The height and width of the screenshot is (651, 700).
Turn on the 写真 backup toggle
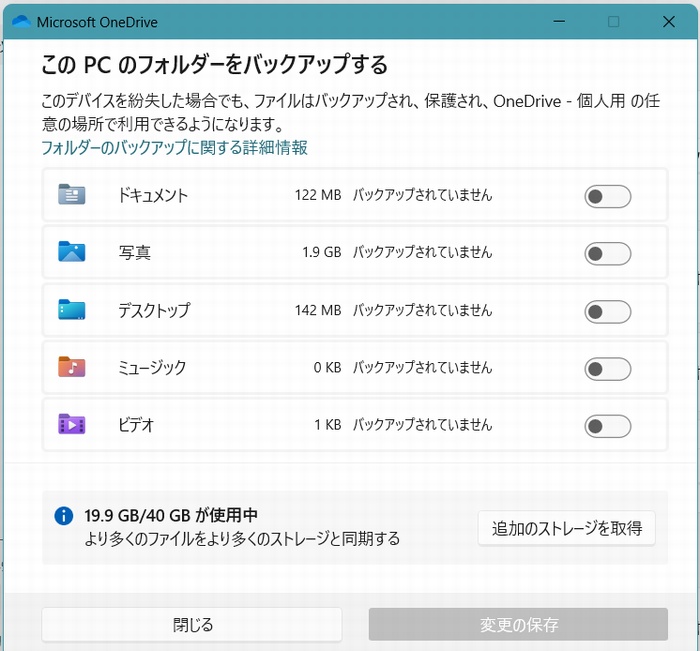(x=607, y=253)
